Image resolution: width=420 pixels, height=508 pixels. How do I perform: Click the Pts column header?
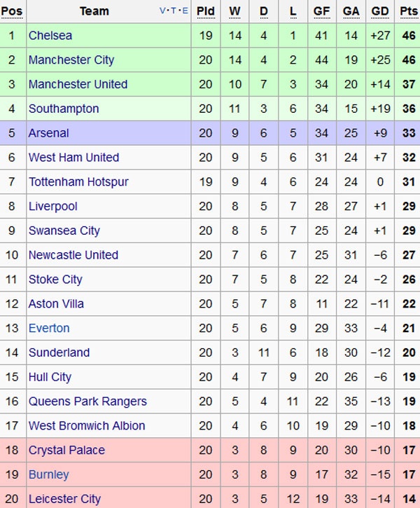(408, 11)
